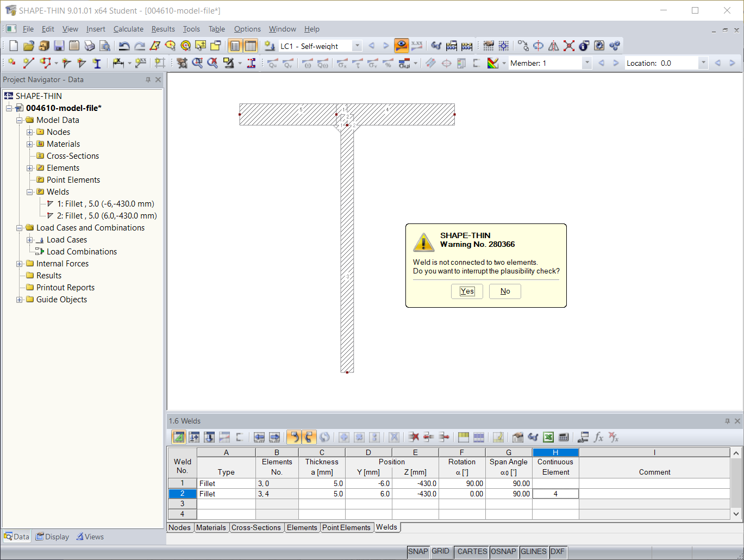The height and width of the screenshot is (560, 744).
Task: Redo the last undone action
Action: 140,46
